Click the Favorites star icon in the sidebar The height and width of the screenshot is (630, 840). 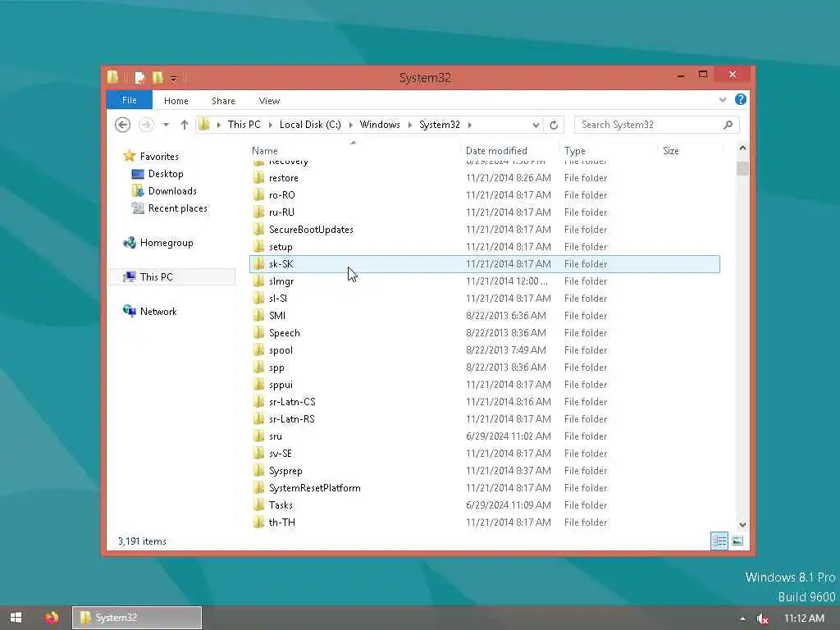(x=129, y=156)
